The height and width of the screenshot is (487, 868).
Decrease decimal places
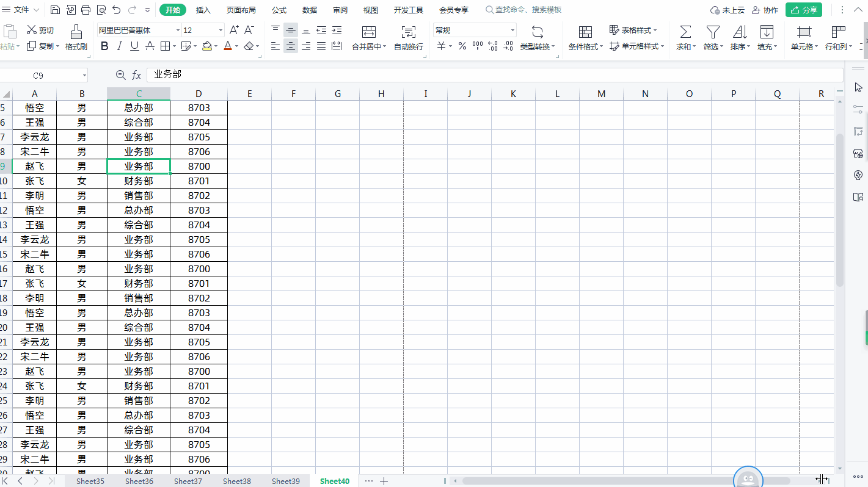point(508,46)
